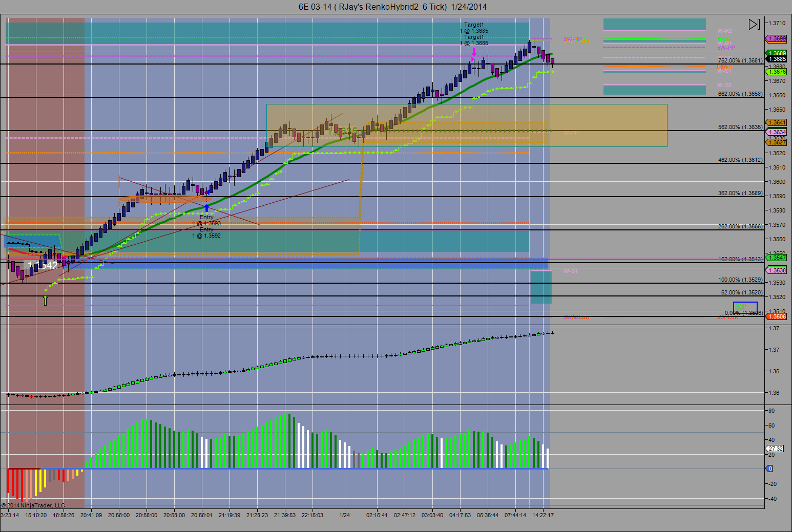Select the orange-red 1.3506 price marker
This screenshot has width=792, height=532.
[x=777, y=316]
